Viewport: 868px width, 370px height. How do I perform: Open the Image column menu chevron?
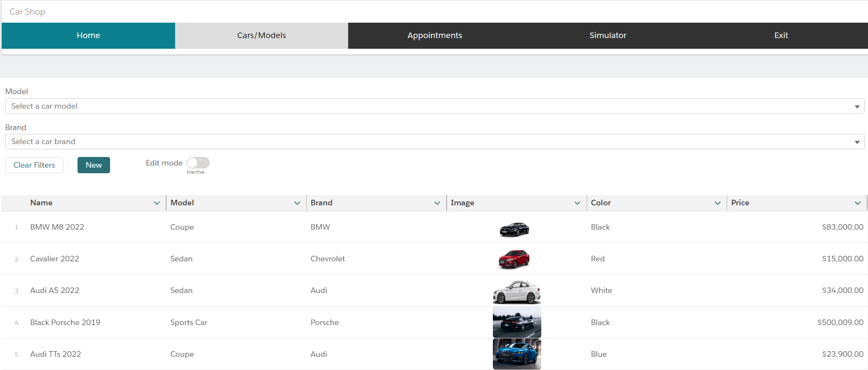[x=577, y=203]
